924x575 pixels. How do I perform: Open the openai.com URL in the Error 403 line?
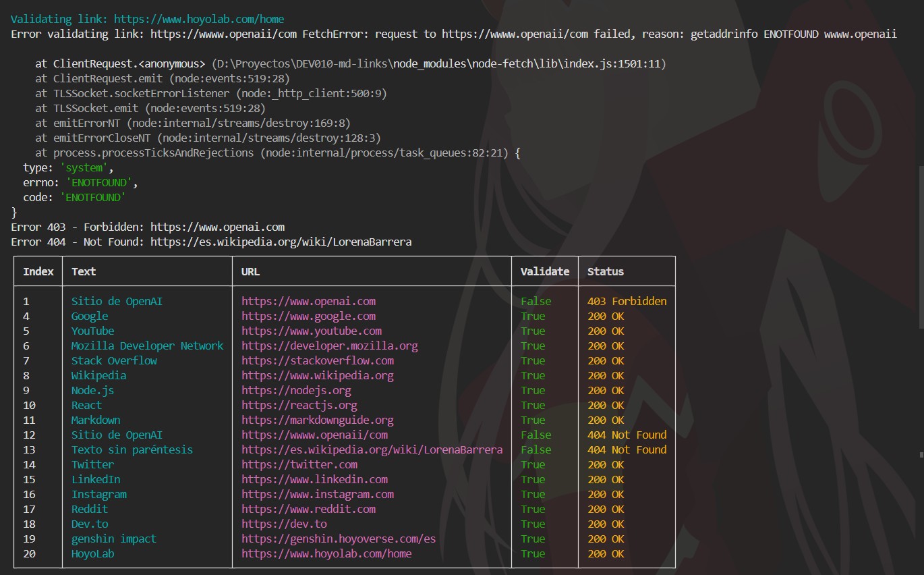pos(217,227)
